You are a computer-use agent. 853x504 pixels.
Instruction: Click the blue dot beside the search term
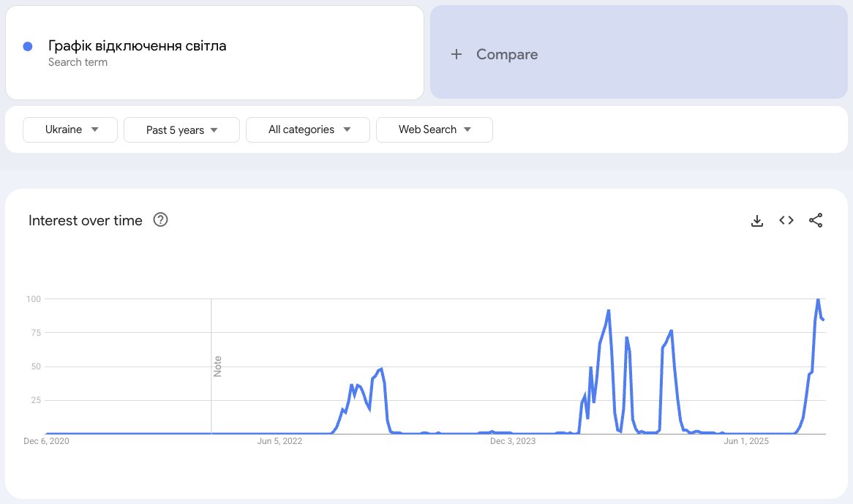click(28, 47)
